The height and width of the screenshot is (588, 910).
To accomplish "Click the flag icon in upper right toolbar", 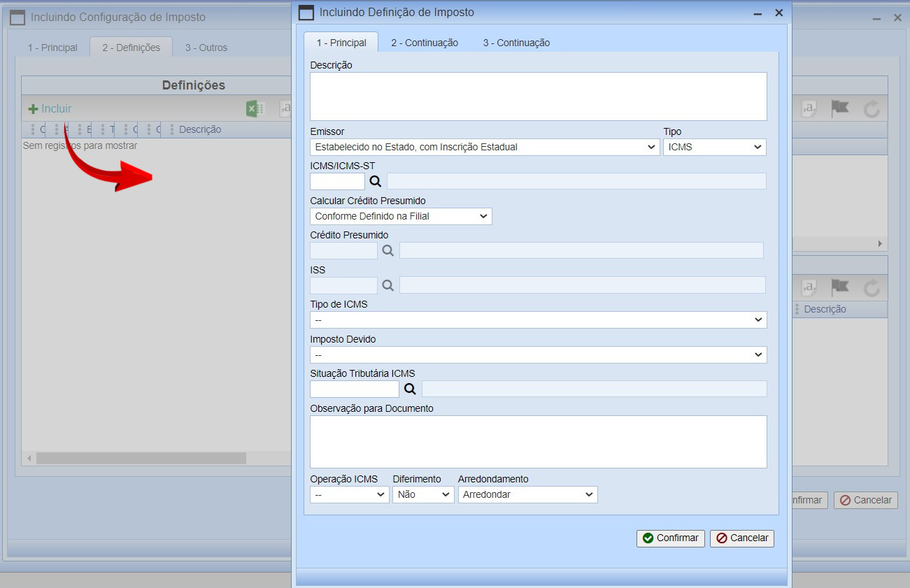I will (x=839, y=109).
